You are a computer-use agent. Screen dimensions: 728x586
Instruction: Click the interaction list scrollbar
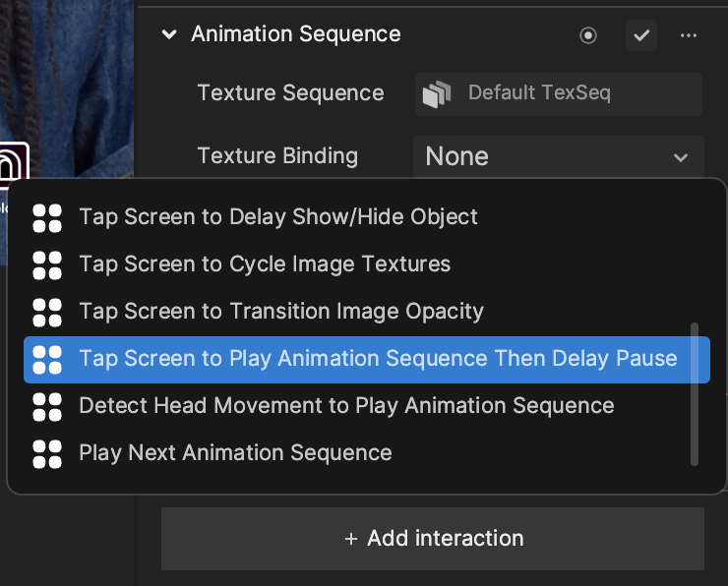coord(695,394)
